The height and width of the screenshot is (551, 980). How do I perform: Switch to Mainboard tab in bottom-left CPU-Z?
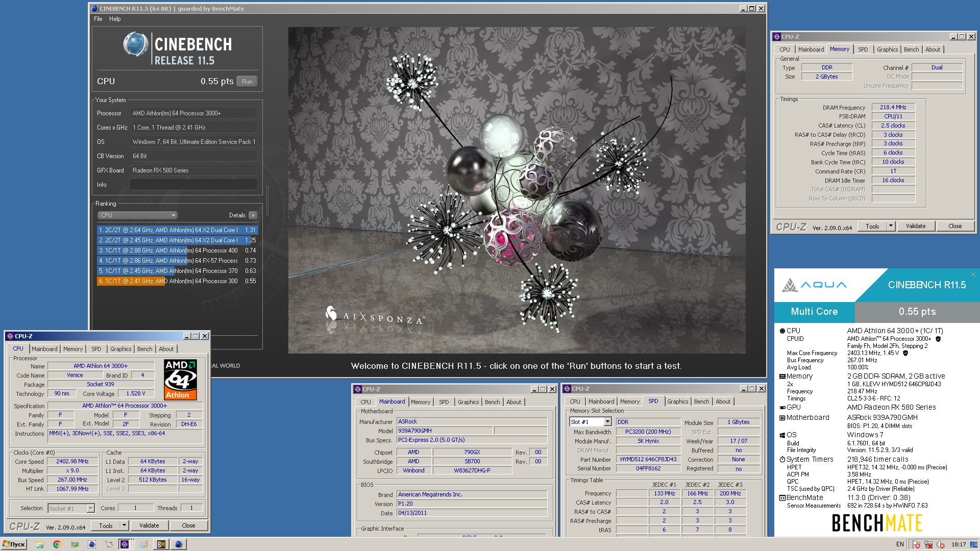[x=44, y=349]
